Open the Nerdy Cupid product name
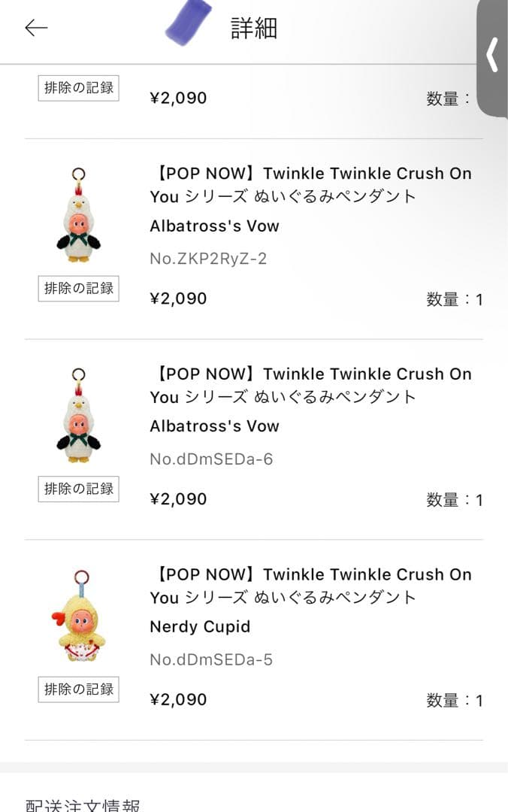508x812 pixels. pos(200,627)
